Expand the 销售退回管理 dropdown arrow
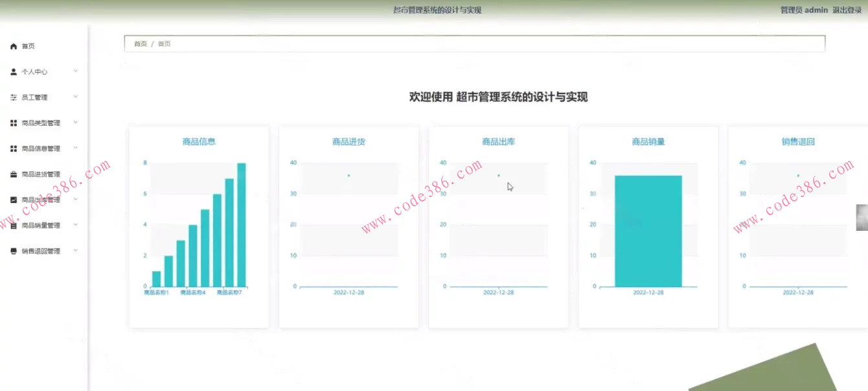 [75, 250]
